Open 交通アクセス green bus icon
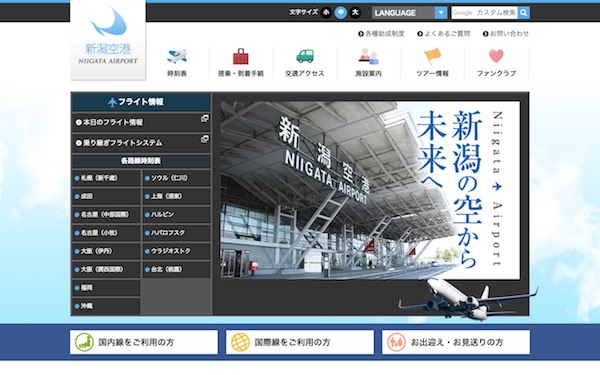Viewport: 600px width, 375px height. point(305,56)
